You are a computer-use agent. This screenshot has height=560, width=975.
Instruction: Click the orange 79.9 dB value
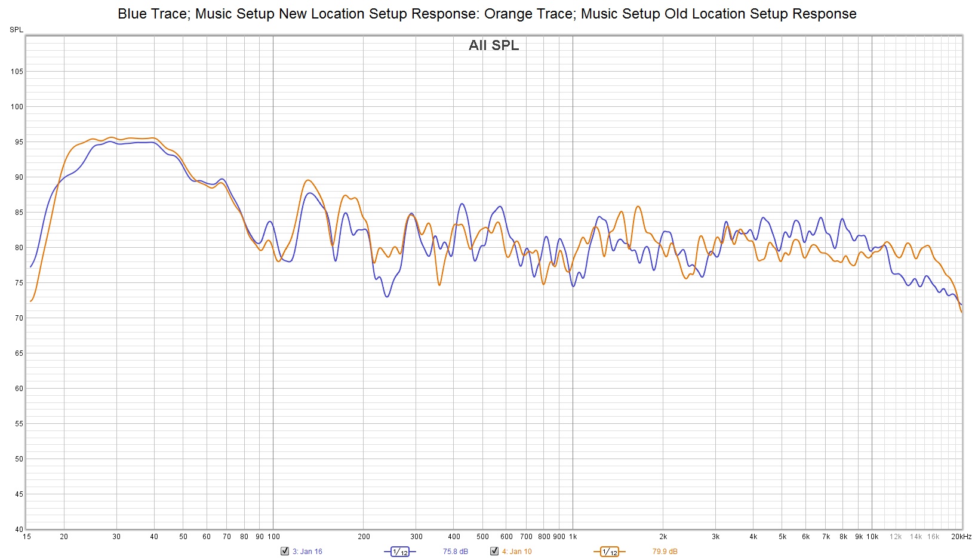(665, 552)
